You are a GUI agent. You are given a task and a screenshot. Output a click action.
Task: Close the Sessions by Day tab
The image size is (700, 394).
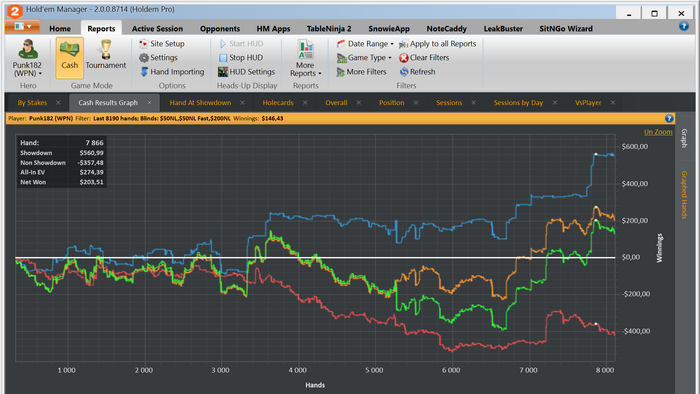coord(554,103)
